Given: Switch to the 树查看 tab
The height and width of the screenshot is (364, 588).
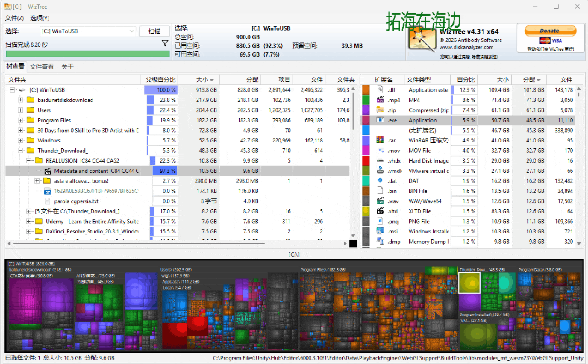Looking at the screenshot, I should 15,66.
